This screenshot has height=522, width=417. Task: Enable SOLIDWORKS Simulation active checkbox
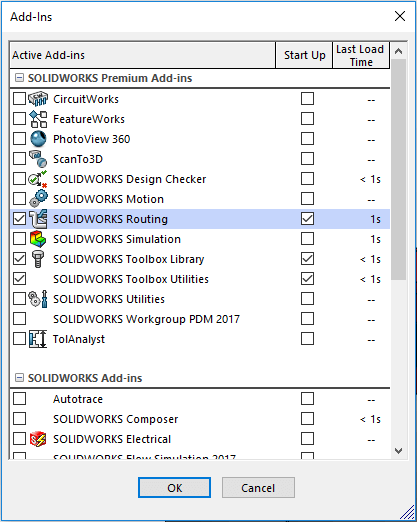click(x=19, y=239)
